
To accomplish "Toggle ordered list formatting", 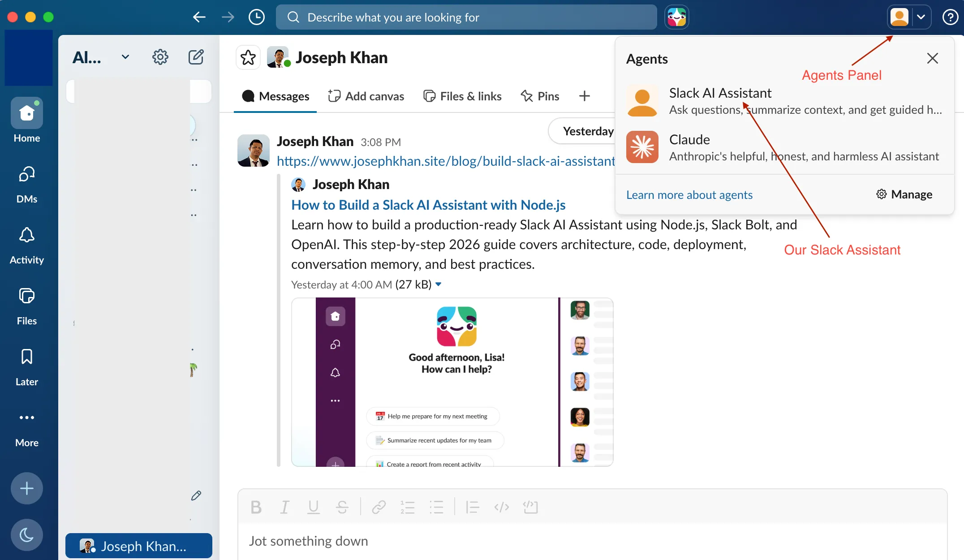I will click(408, 507).
